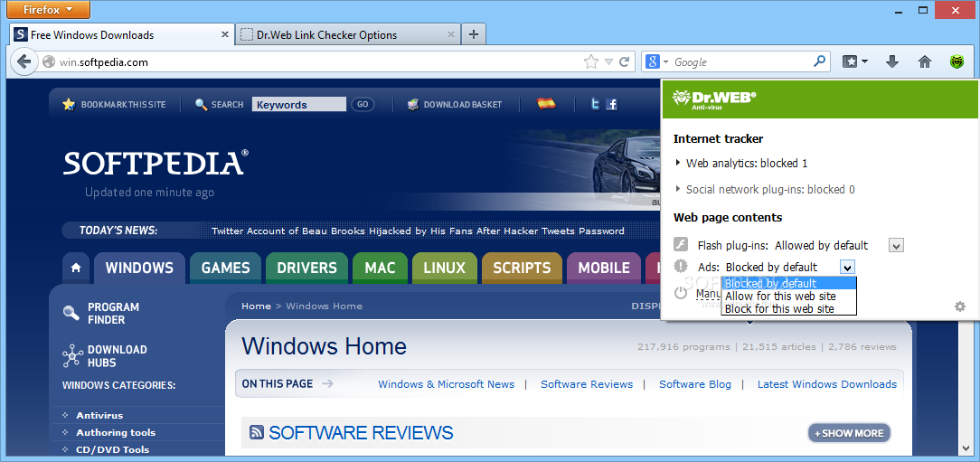The image size is (980, 462).
Task: Click the power icon next to Manu
Action: pos(681,293)
